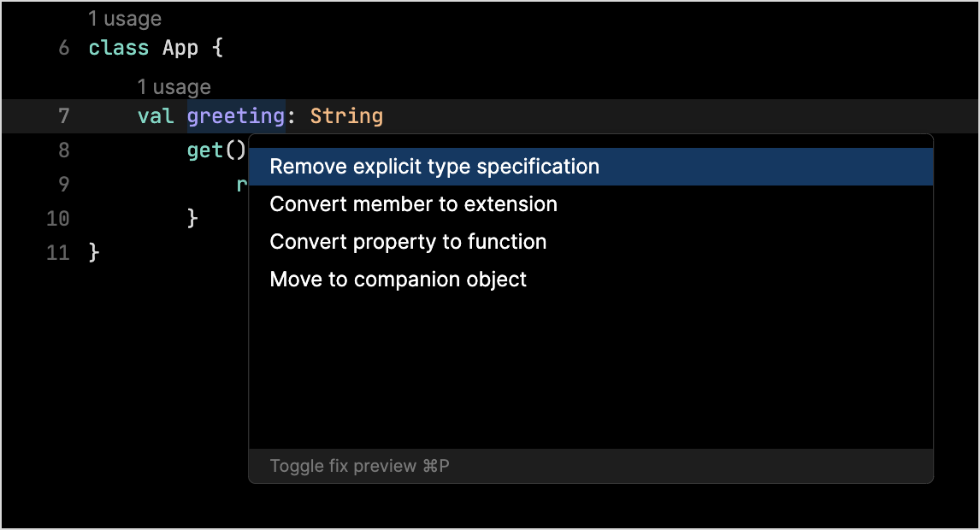Image resolution: width=980 pixels, height=530 pixels.
Task: Choose "Convert member to extension" action
Action: pos(413,203)
